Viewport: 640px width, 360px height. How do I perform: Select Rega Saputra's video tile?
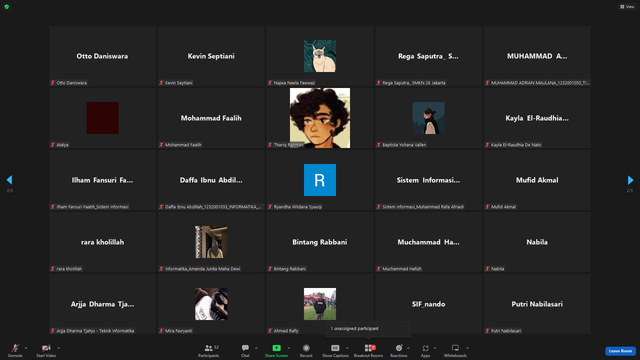click(429, 56)
